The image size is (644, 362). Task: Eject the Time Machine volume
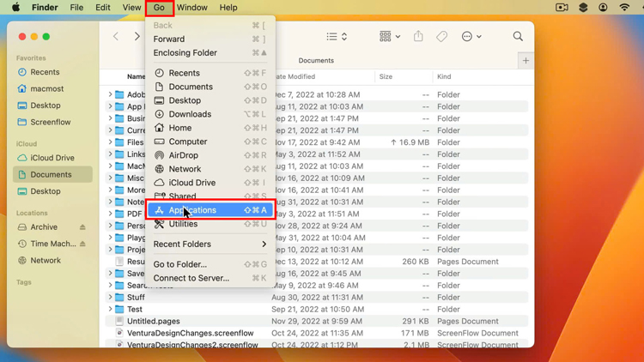pos(82,244)
